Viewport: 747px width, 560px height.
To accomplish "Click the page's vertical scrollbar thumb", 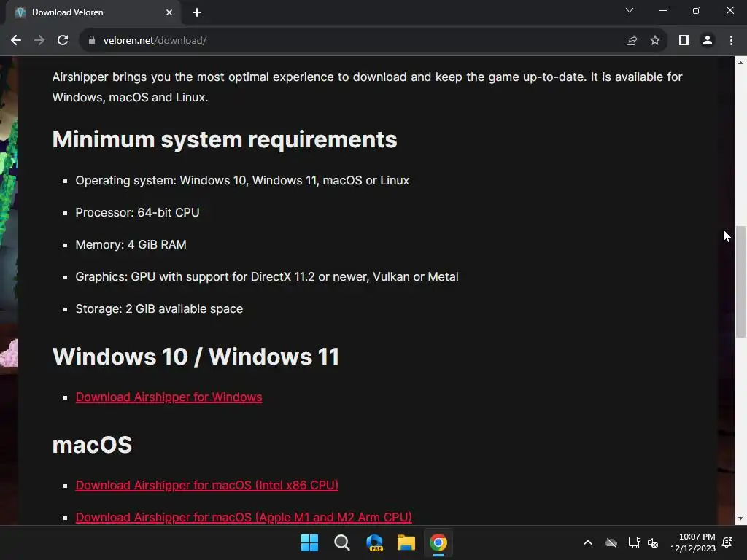I will [740, 281].
